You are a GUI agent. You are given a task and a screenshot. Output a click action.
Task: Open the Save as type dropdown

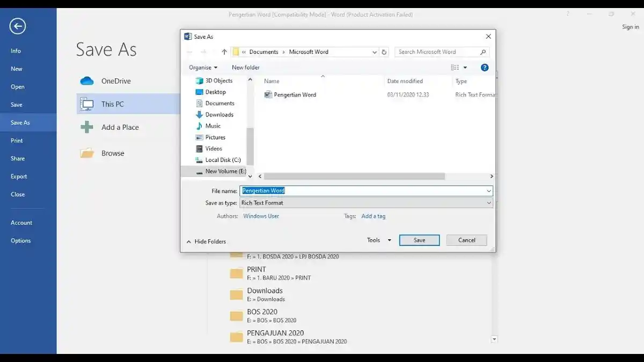pyautogui.click(x=366, y=203)
